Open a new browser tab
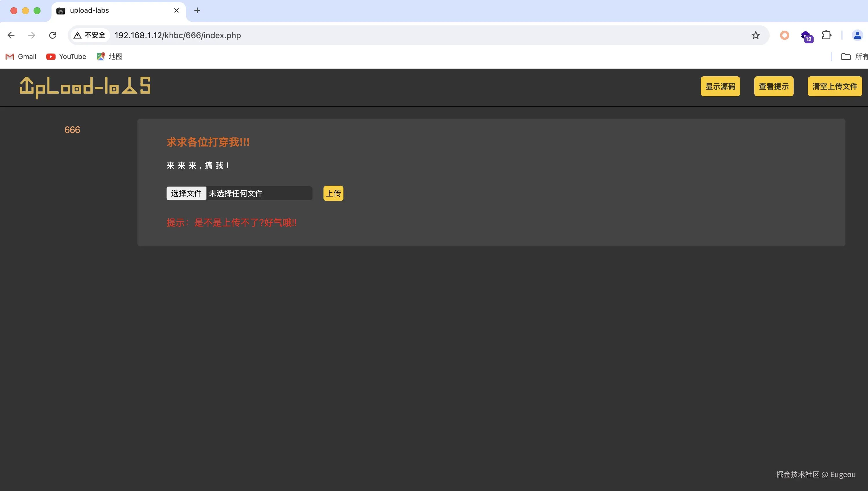Viewport: 868px width, 491px height. 197,11
